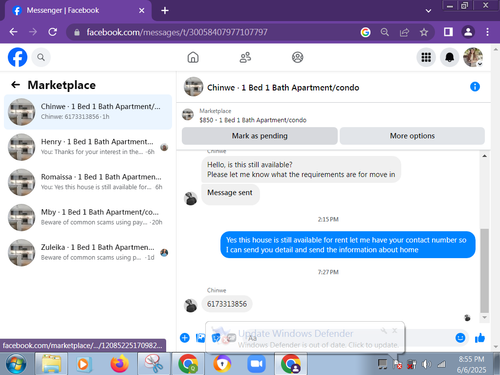Image resolution: width=500 pixels, height=375 pixels.
Task: Open the Windows Start button
Action: 16,364
